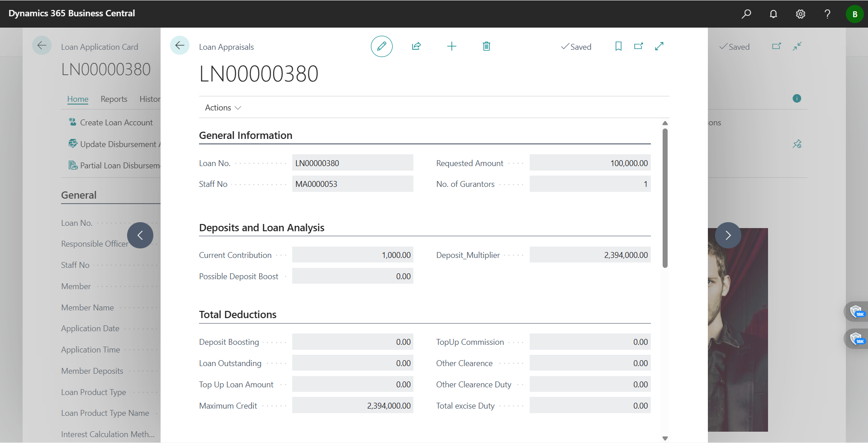Switch to the Reports tab

[x=114, y=99]
